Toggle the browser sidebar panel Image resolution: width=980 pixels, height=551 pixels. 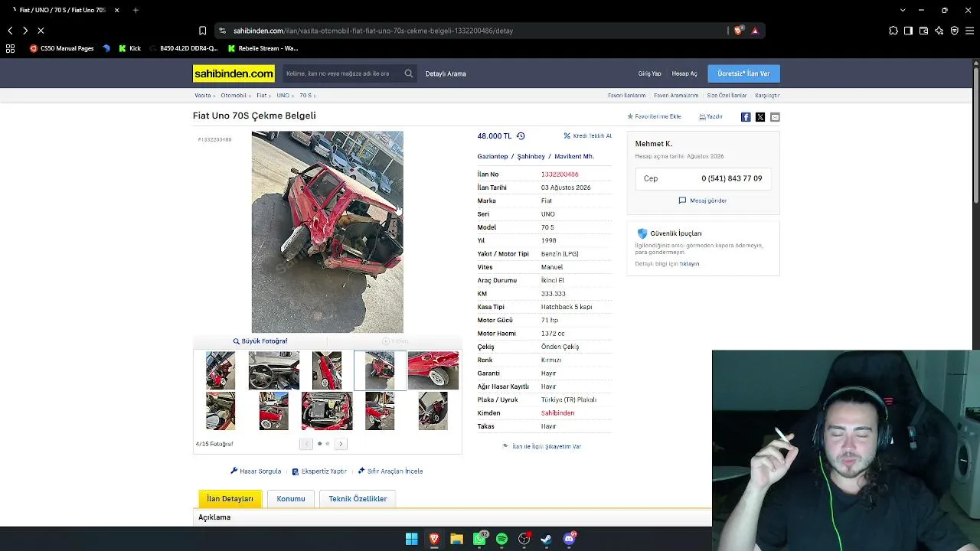coord(908,31)
